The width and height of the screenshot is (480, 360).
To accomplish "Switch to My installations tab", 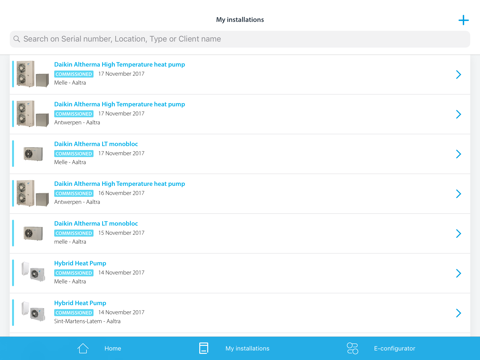I will (247, 348).
